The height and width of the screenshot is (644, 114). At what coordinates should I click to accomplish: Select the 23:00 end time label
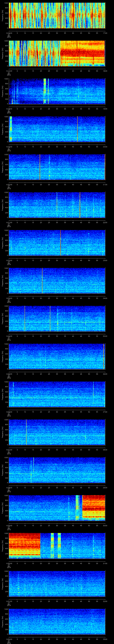(x=105, y=260)
